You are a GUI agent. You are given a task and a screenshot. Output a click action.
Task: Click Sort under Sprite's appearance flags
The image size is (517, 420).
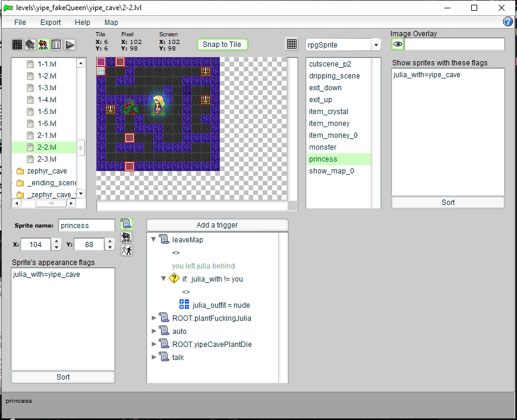pos(63,377)
